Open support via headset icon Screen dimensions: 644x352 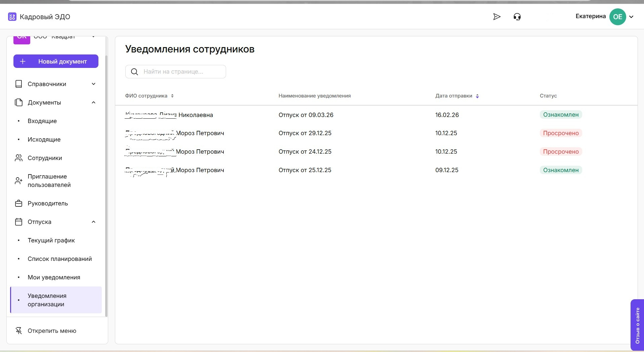point(517,17)
